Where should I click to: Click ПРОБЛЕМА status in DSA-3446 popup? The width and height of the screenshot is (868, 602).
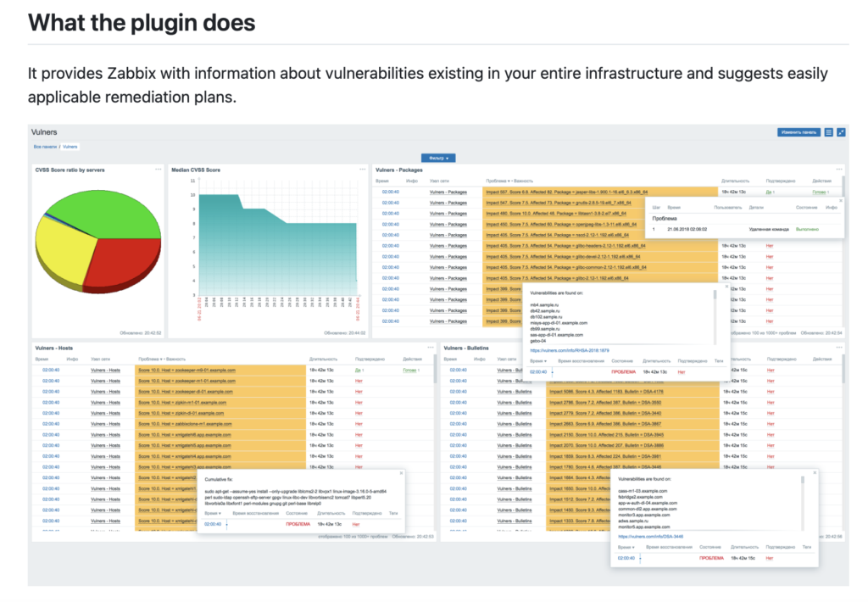(x=711, y=558)
